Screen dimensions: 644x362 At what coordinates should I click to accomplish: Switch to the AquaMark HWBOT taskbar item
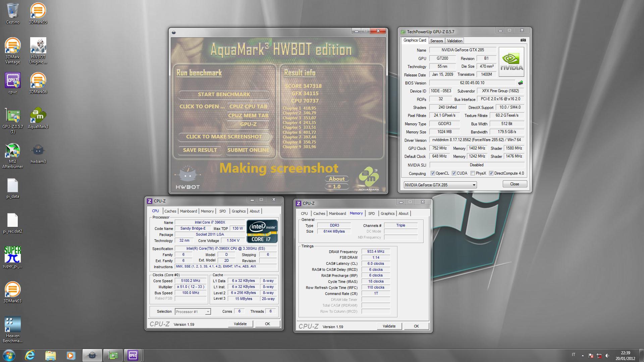pyautogui.click(x=92, y=355)
